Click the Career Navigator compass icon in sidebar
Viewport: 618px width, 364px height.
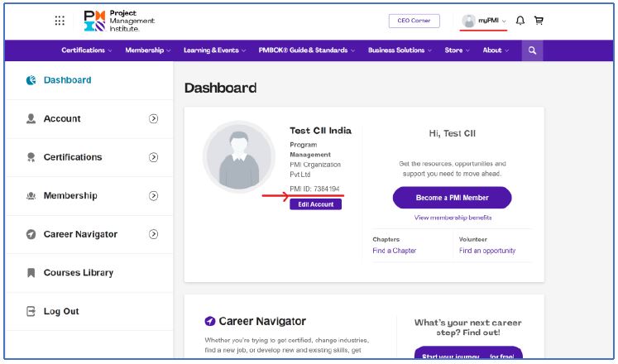[x=31, y=234]
